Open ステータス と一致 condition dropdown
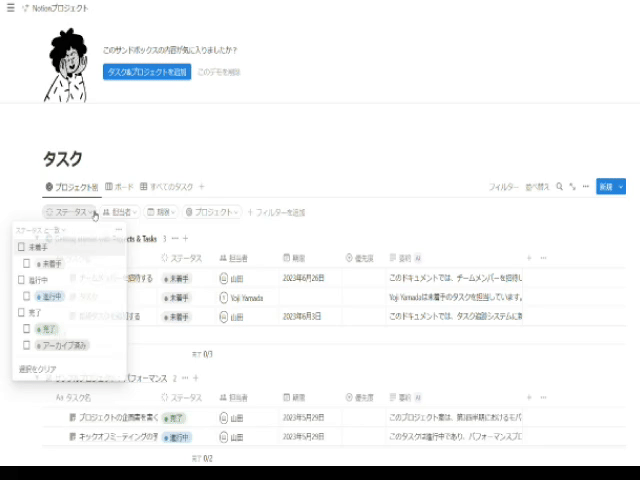The image size is (640, 480). click(40, 231)
